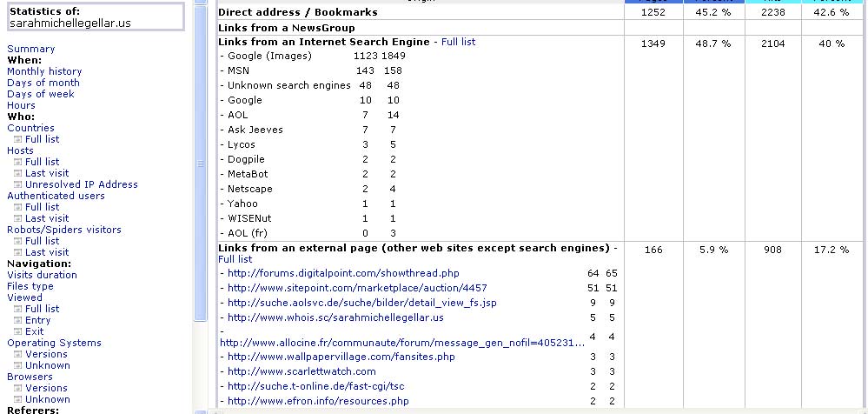
Task: Open Full list of search engines
Action: tap(459, 42)
